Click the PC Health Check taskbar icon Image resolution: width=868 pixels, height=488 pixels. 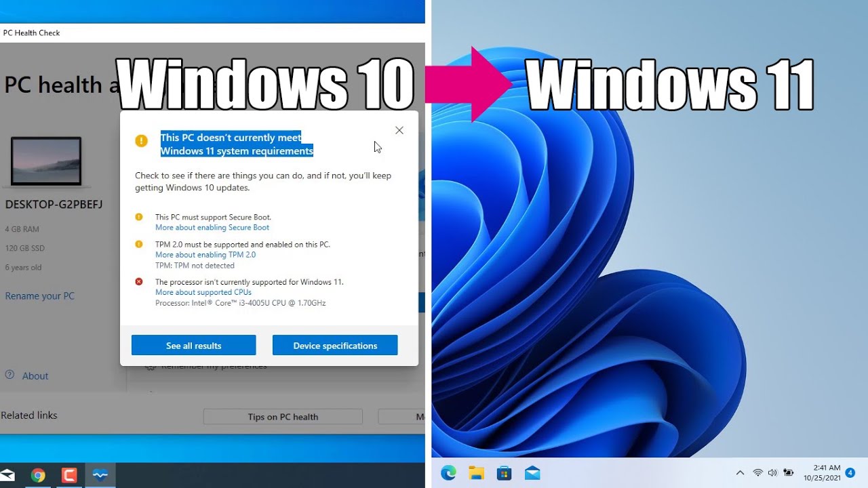click(100, 475)
